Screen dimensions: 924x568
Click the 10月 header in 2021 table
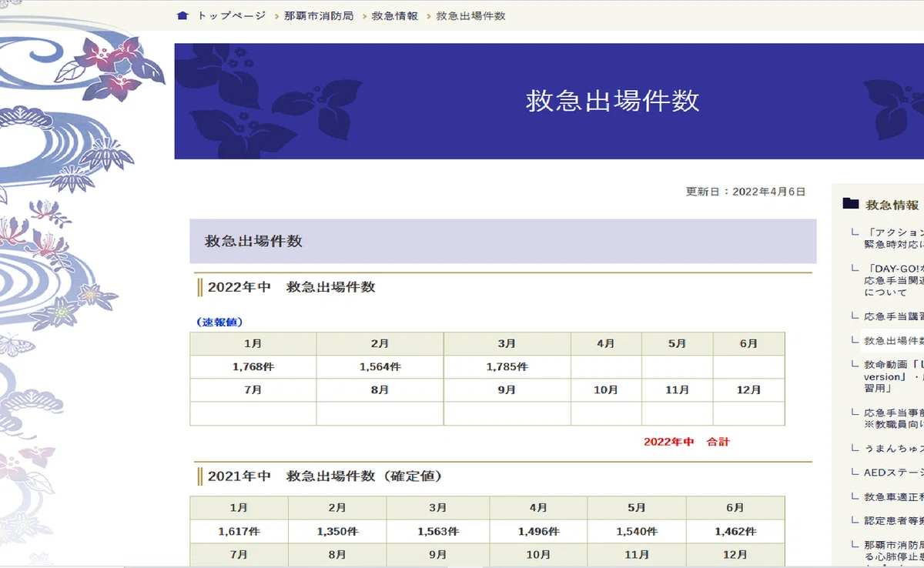click(538, 554)
